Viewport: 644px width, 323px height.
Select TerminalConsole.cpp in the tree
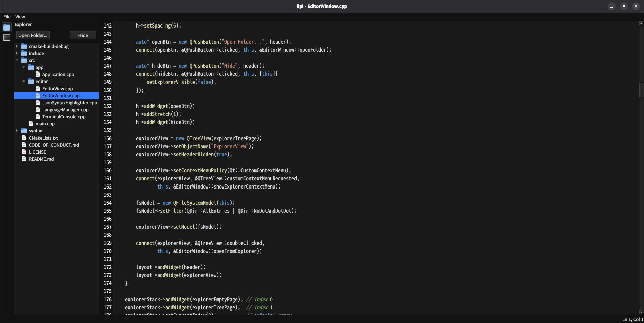pyautogui.click(x=64, y=117)
